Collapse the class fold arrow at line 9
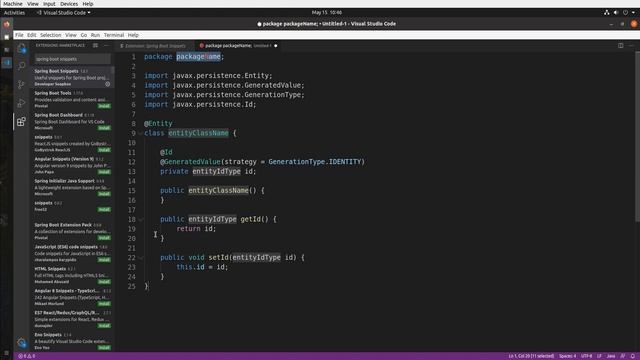 point(140,133)
